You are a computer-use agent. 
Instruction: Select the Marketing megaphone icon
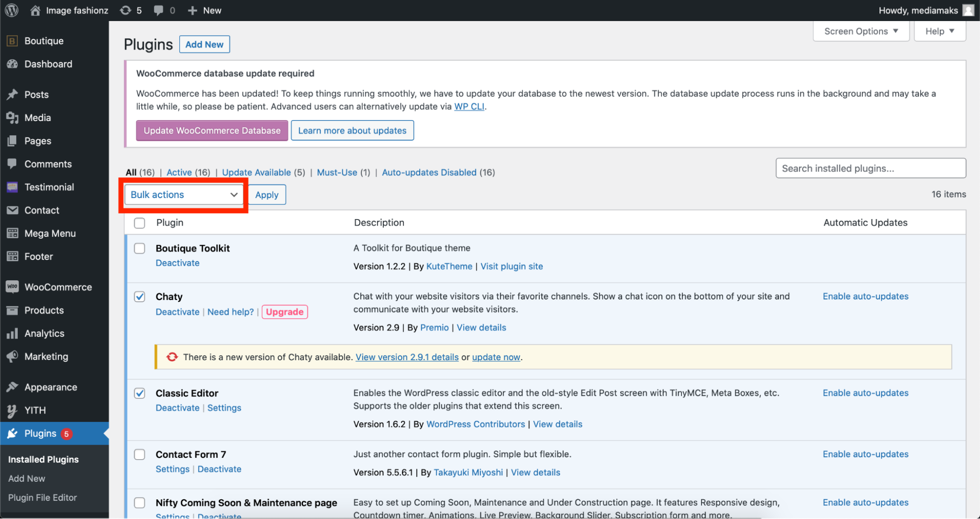tap(12, 357)
